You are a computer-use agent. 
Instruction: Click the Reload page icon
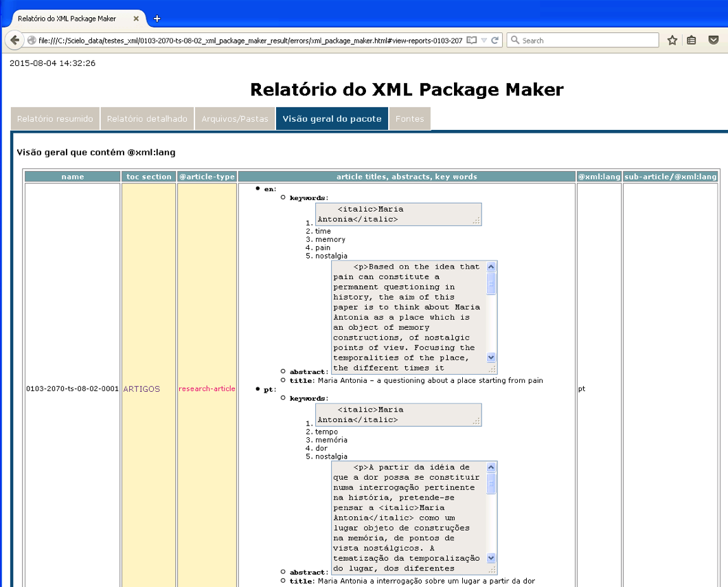tap(495, 41)
